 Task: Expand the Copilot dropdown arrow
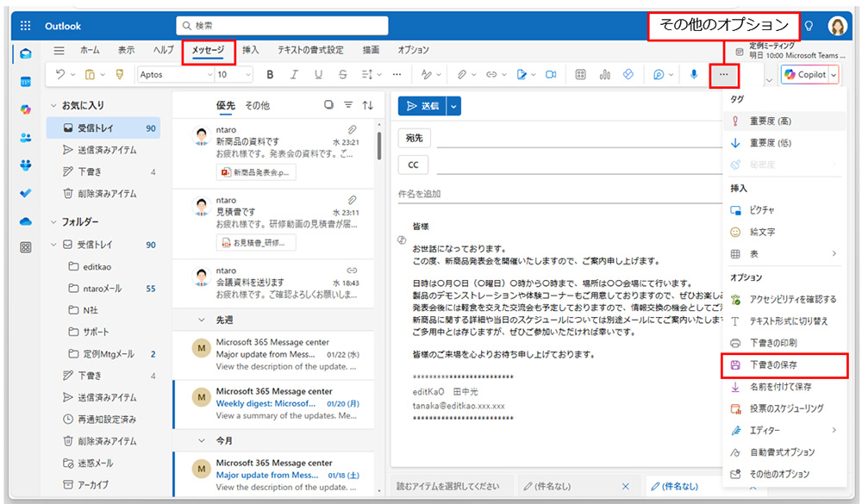(834, 75)
